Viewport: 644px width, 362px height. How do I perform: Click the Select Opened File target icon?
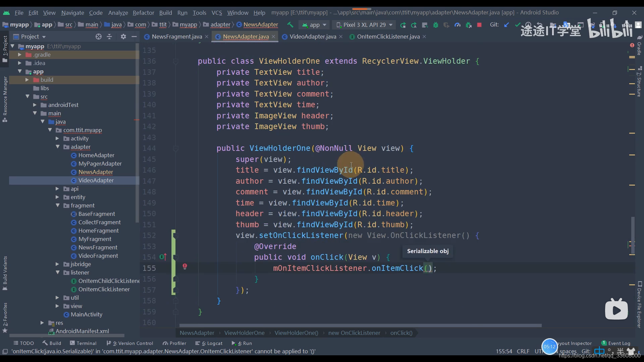pyautogui.click(x=98, y=37)
